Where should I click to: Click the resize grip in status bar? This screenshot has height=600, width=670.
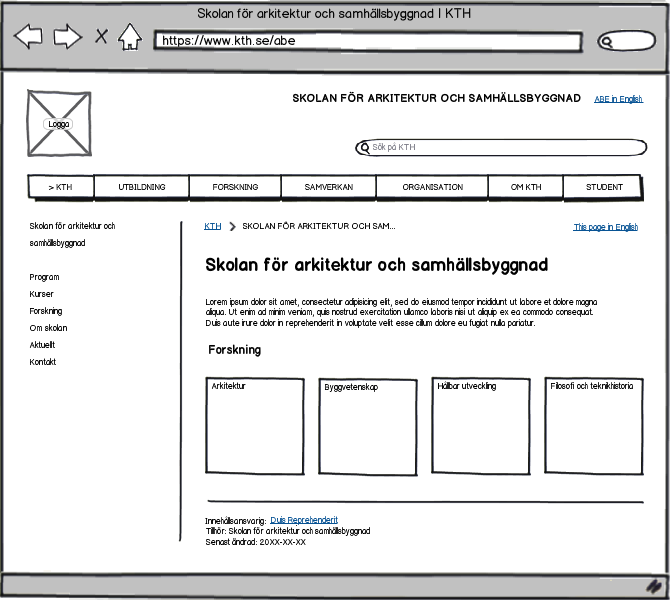click(653, 586)
